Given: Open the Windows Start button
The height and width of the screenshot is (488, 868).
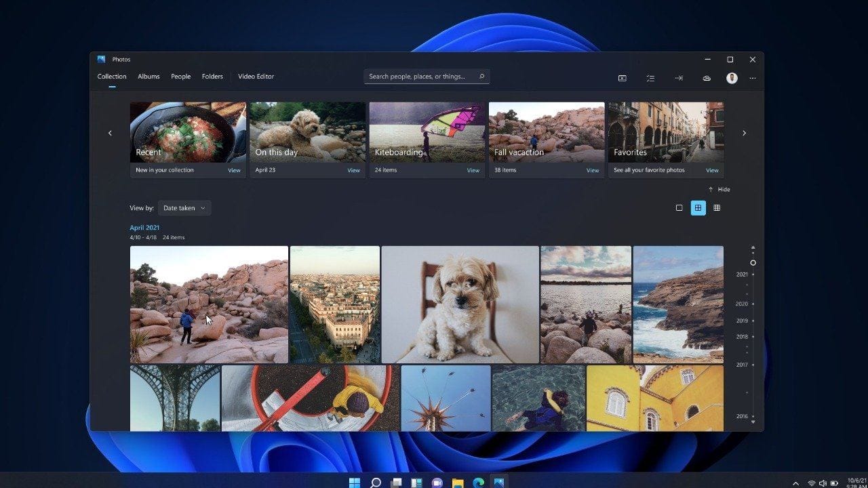Looking at the screenshot, I should pyautogui.click(x=355, y=483).
